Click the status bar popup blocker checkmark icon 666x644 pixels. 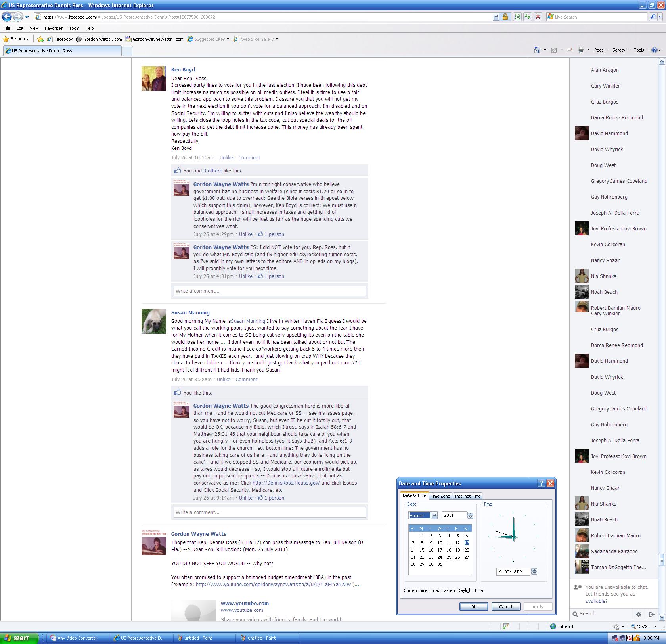tap(506, 627)
